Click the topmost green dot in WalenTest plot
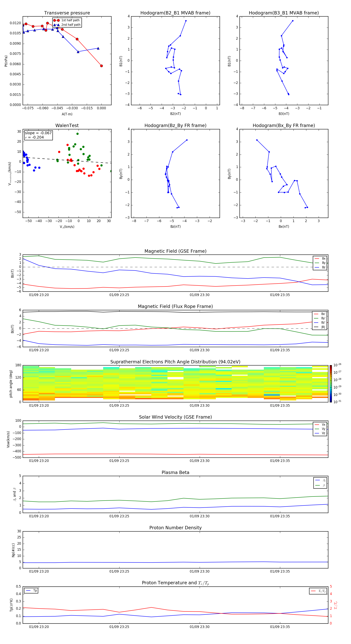The width and height of the screenshot is (351, 644). point(77,134)
